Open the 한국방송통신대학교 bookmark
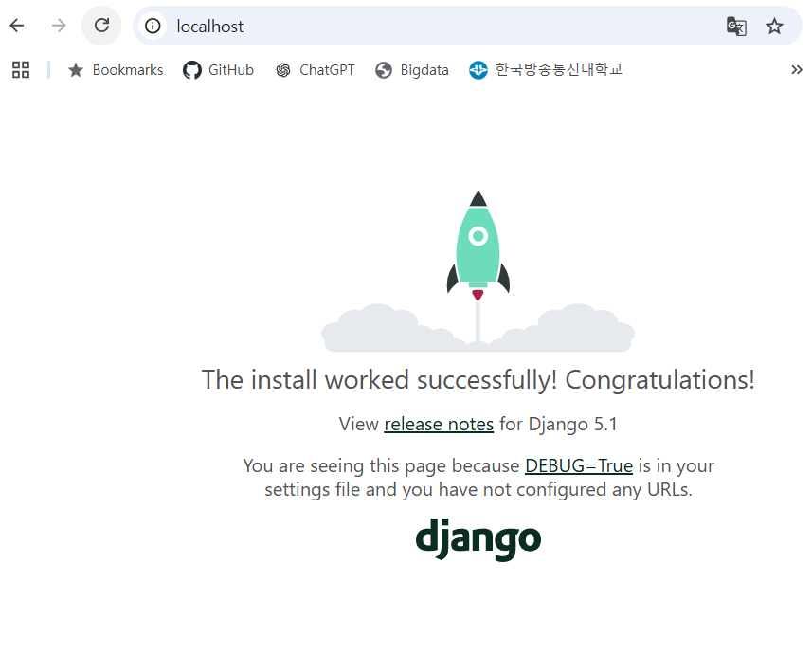 [546, 69]
